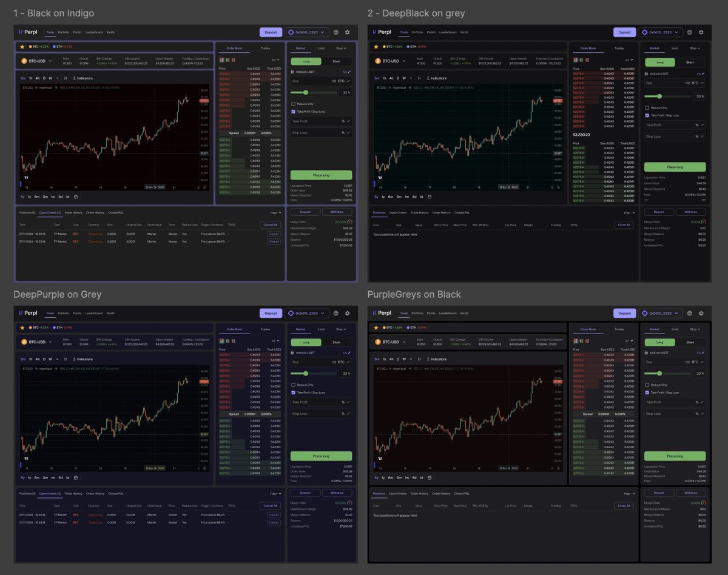Open settings gear in DeepBlack on grey mockup
This screenshot has width=728, height=575.
tap(701, 32)
